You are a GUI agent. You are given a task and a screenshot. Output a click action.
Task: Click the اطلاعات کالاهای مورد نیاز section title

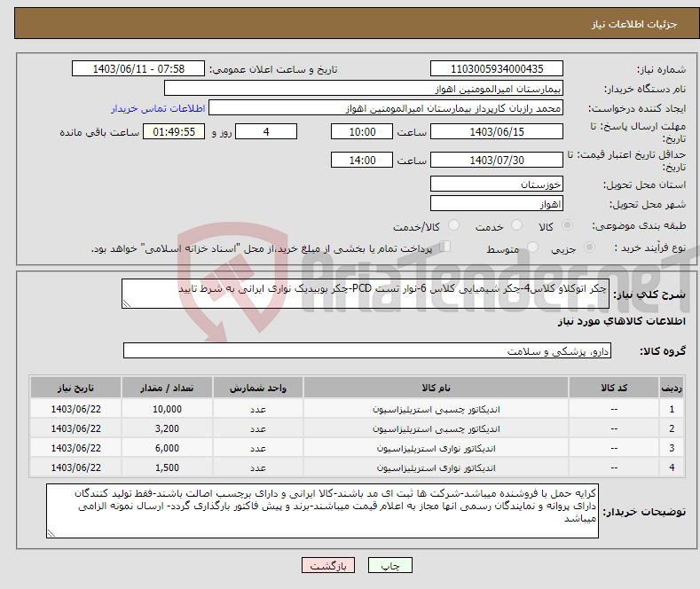621,321
